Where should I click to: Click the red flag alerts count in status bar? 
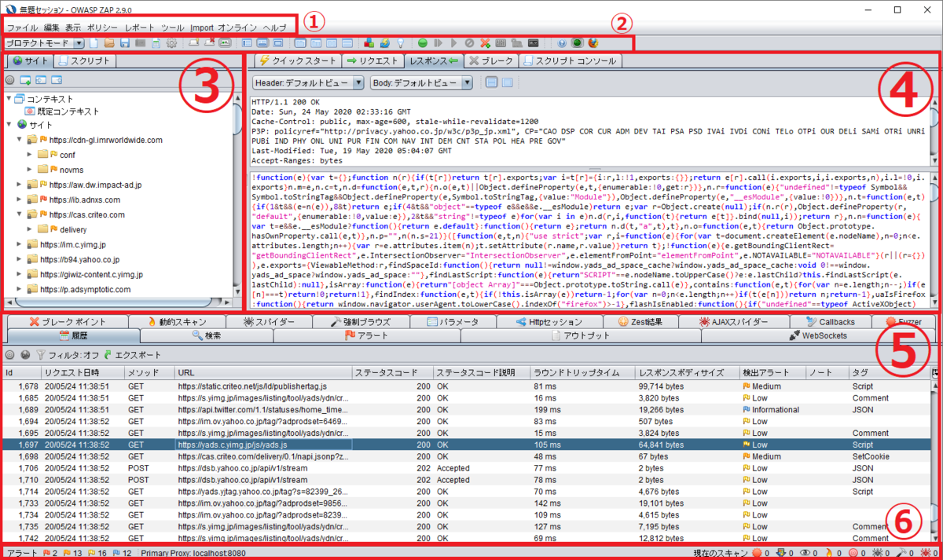tap(49, 553)
